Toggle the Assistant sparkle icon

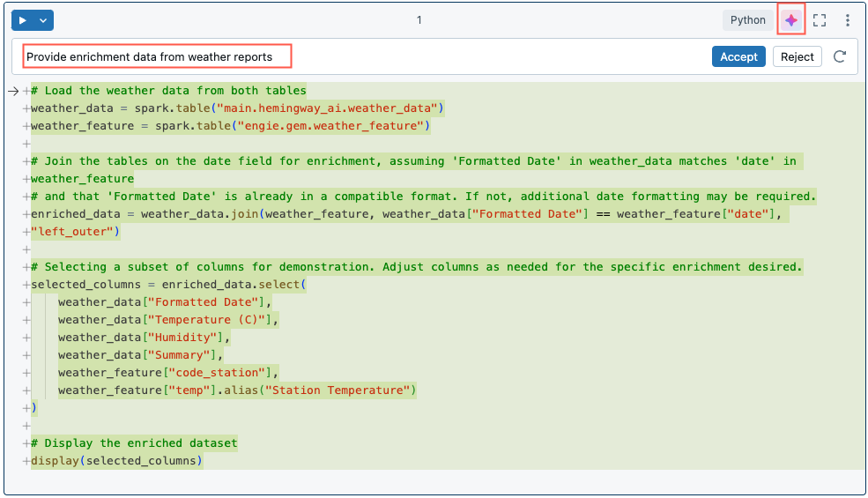pos(791,20)
